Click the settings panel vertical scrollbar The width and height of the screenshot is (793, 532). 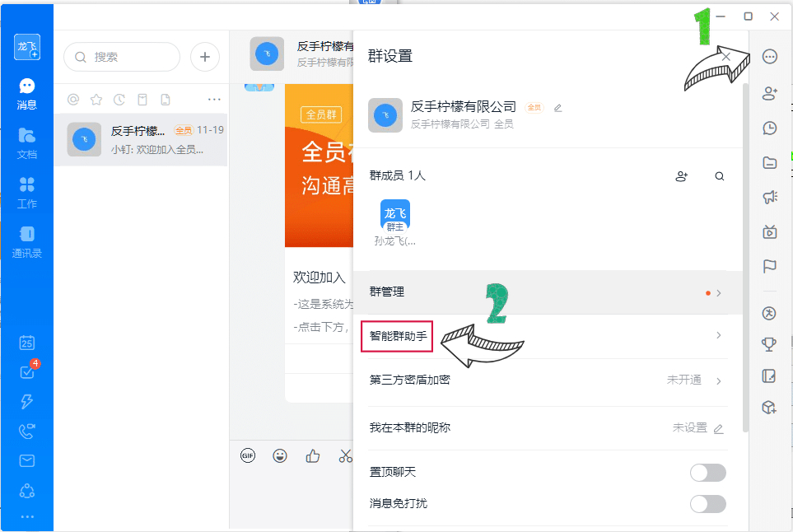[745, 258]
